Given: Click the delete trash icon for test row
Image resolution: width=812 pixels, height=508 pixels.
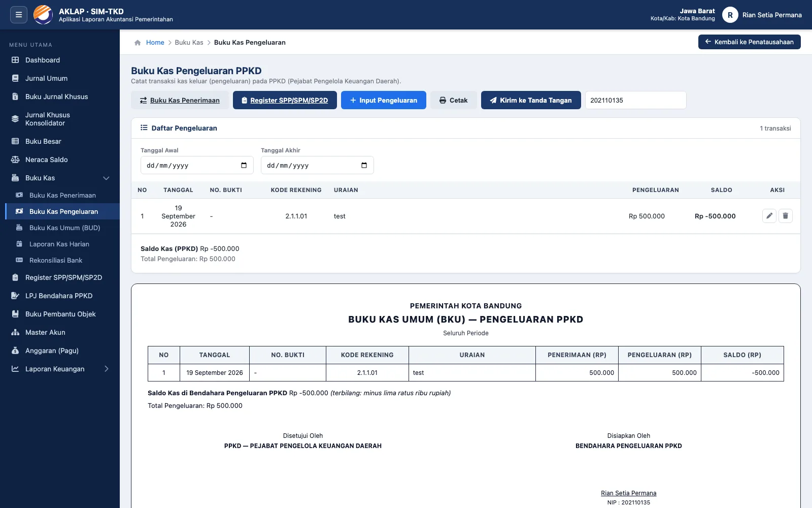Looking at the screenshot, I should point(786,216).
